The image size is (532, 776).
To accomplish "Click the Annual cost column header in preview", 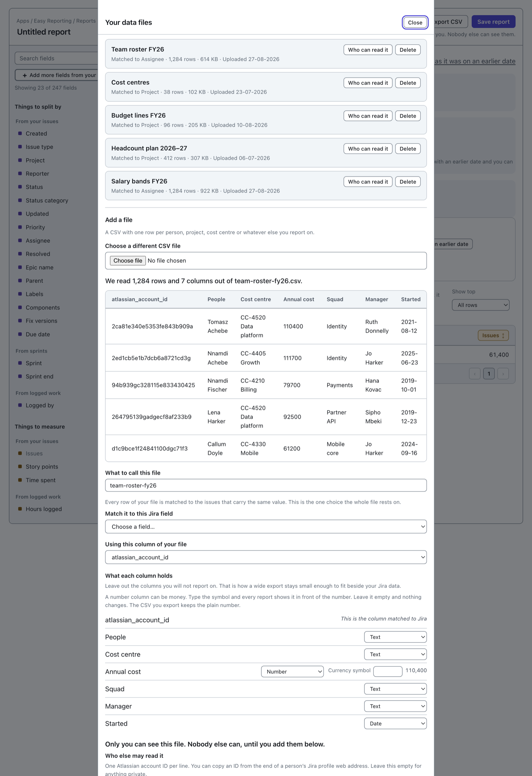I will (299, 299).
